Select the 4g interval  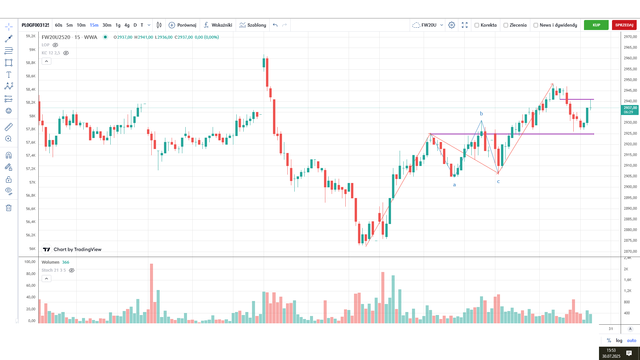pos(127,25)
